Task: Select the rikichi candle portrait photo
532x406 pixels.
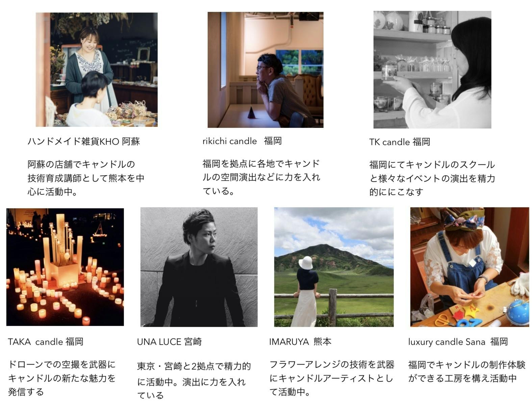Action: pos(265,70)
